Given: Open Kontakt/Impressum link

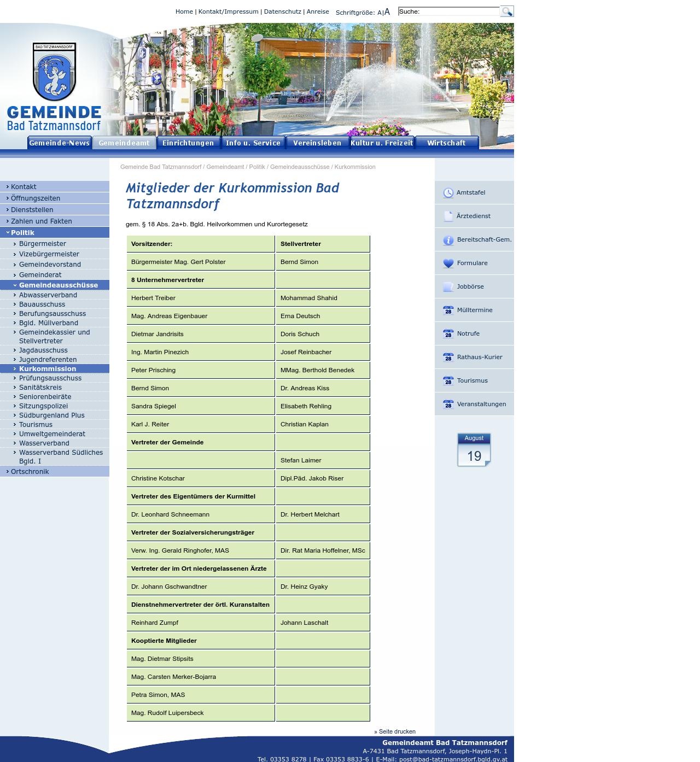Looking at the screenshot, I should point(229,11).
